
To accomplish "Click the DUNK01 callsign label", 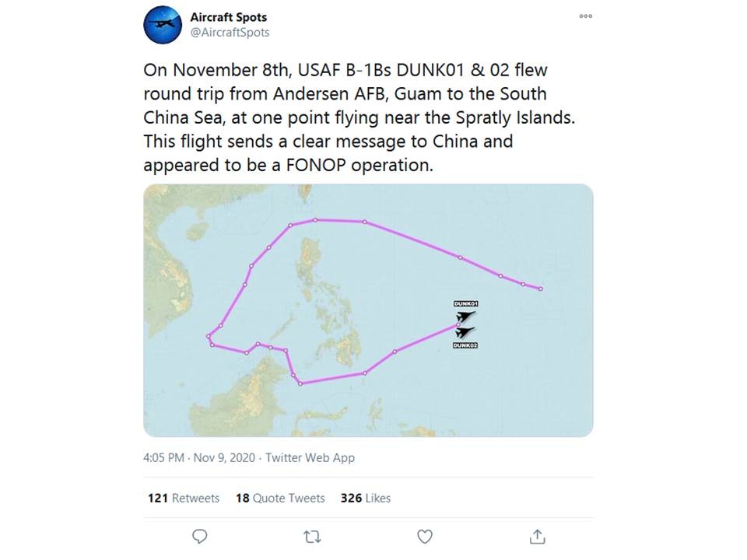I will point(465,303).
